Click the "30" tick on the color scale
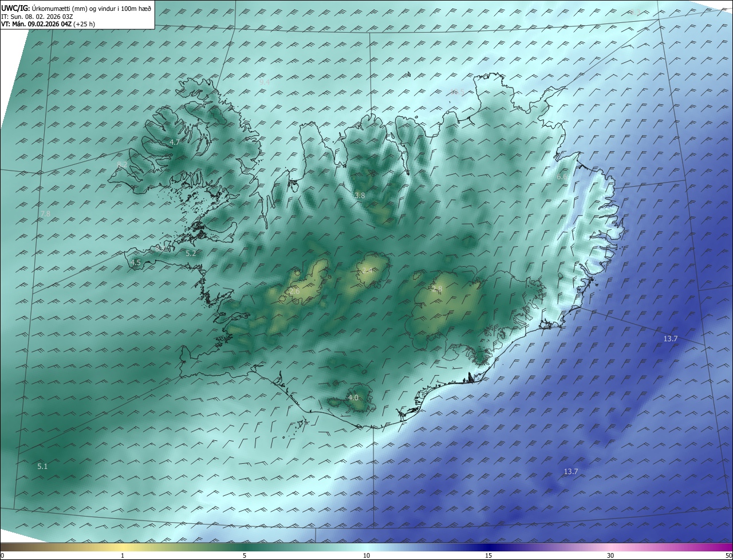The width and height of the screenshot is (733, 560). (610, 555)
